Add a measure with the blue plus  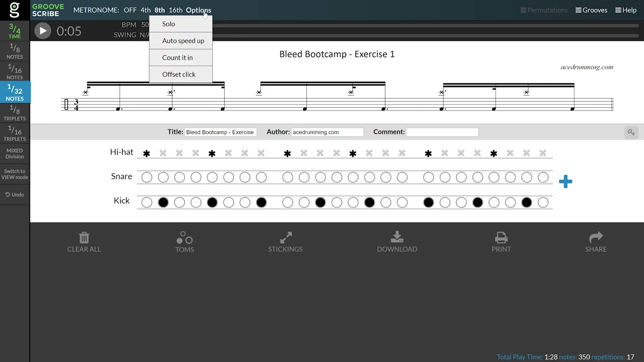click(x=566, y=182)
